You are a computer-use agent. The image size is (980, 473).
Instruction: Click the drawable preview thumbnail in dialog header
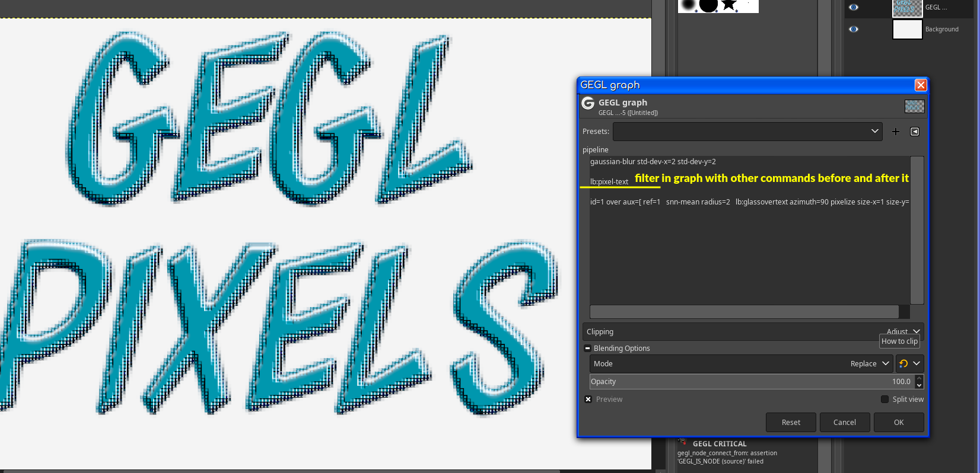pos(914,107)
